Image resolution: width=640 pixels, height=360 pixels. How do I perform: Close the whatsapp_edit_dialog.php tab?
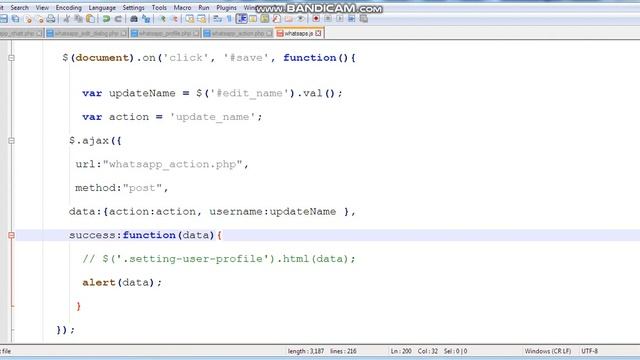(x=124, y=33)
